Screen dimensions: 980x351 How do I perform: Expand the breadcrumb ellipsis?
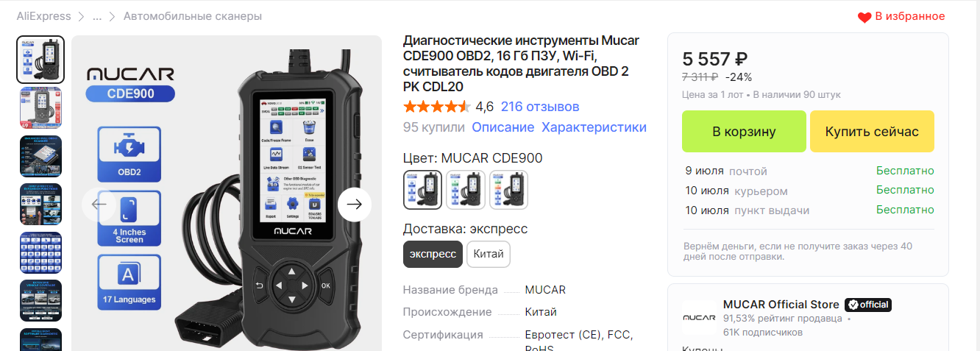97,16
